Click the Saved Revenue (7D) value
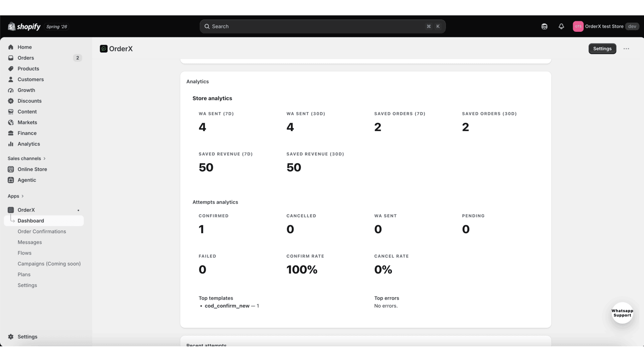644x362 pixels. [206, 167]
